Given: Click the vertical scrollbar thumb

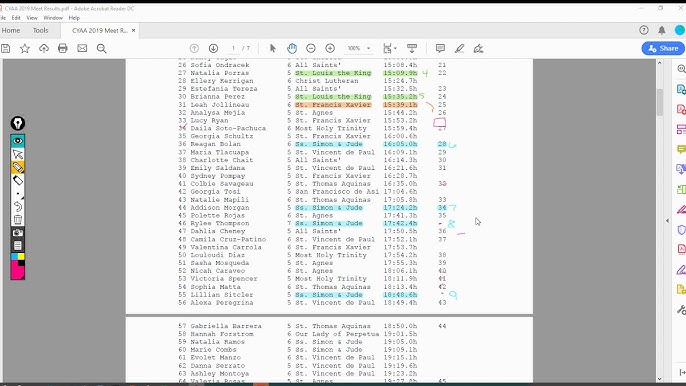Looking at the screenshot, I should click(659, 102).
